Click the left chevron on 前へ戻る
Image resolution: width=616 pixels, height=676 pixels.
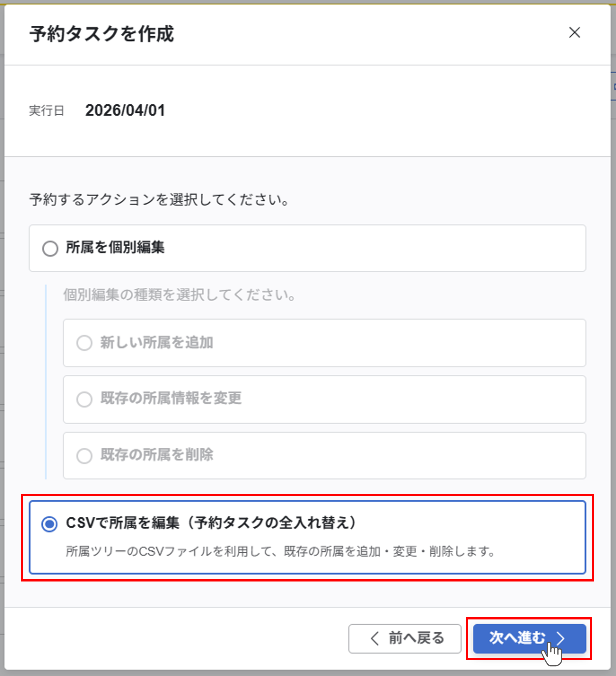click(x=375, y=638)
